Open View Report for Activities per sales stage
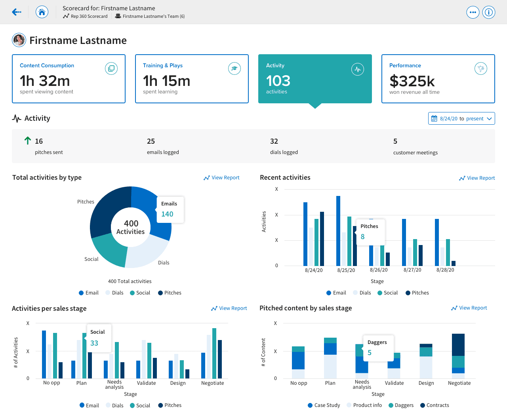 pos(229,308)
